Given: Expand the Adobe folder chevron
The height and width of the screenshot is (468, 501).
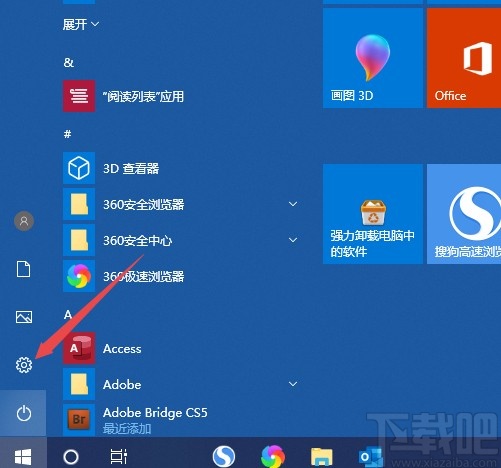Looking at the screenshot, I should pyautogui.click(x=293, y=384).
